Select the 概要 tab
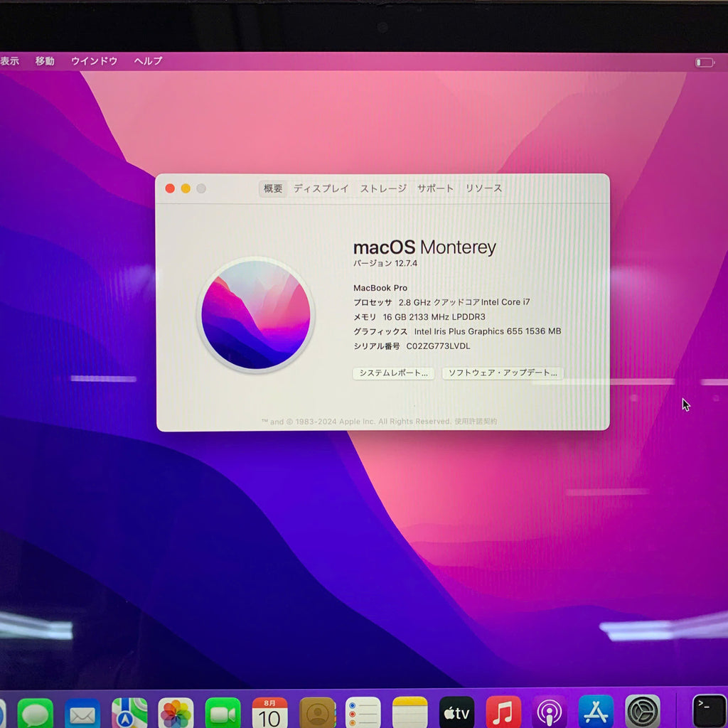 click(x=273, y=188)
